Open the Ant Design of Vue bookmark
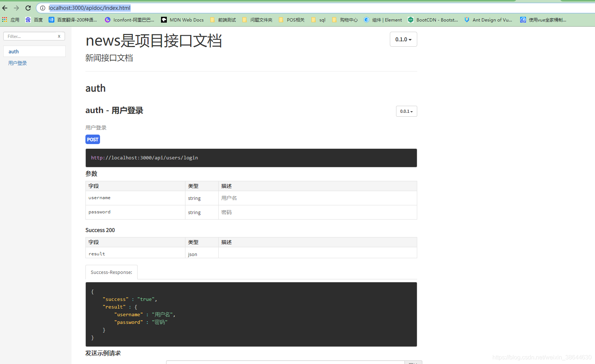595x364 pixels. [488, 20]
